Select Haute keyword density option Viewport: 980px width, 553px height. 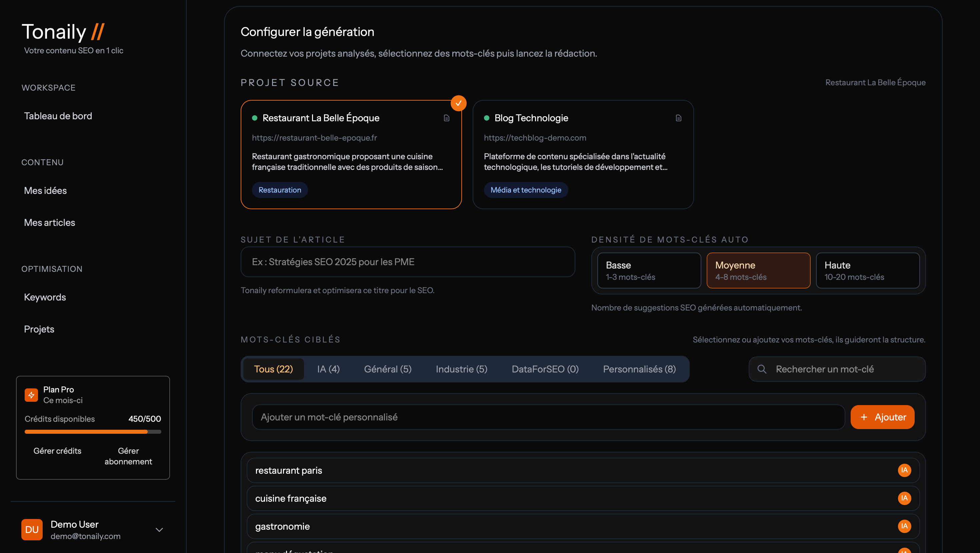[x=867, y=271]
